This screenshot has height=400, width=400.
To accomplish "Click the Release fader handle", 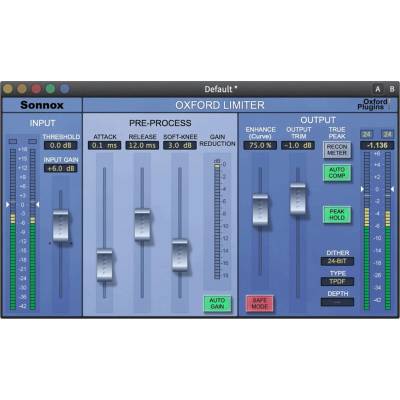I will [142, 225].
